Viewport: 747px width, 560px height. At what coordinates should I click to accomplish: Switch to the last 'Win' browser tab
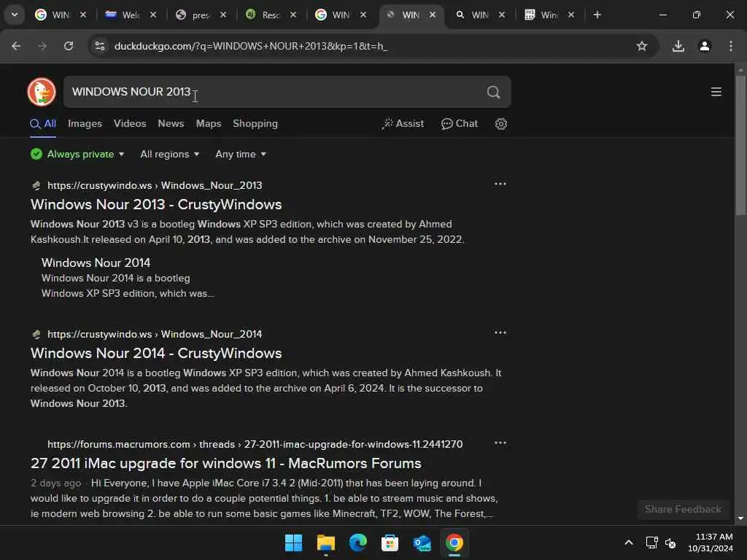[549, 15]
